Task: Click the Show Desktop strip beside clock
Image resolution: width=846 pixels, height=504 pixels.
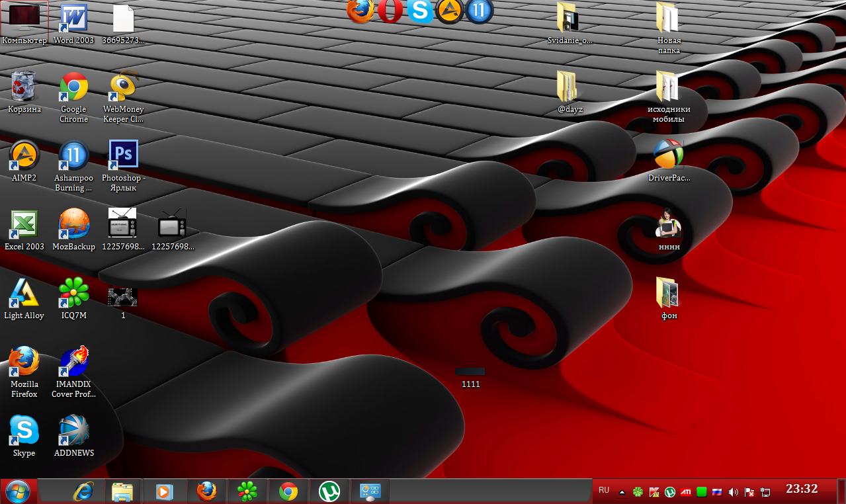Action: pyautogui.click(x=841, y=491)
